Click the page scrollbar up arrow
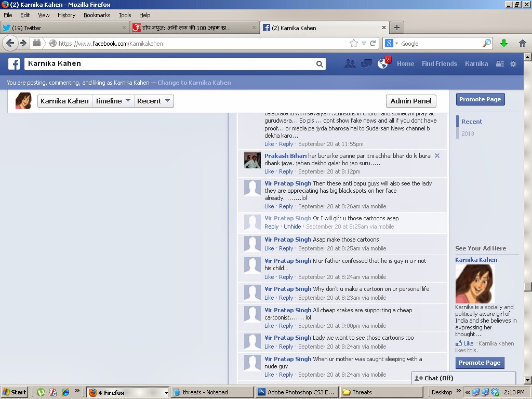The image size is (532, 399). coord(528,57)
